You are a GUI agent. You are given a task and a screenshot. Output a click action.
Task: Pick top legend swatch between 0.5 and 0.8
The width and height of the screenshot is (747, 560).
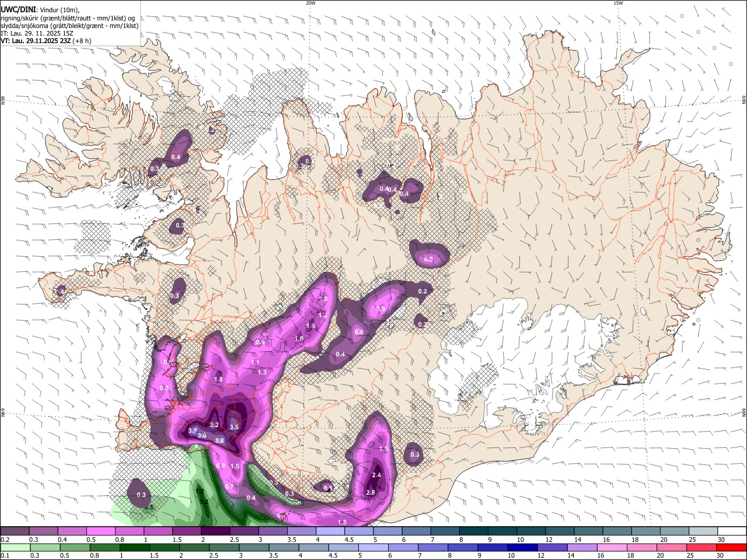pos(100,531)
